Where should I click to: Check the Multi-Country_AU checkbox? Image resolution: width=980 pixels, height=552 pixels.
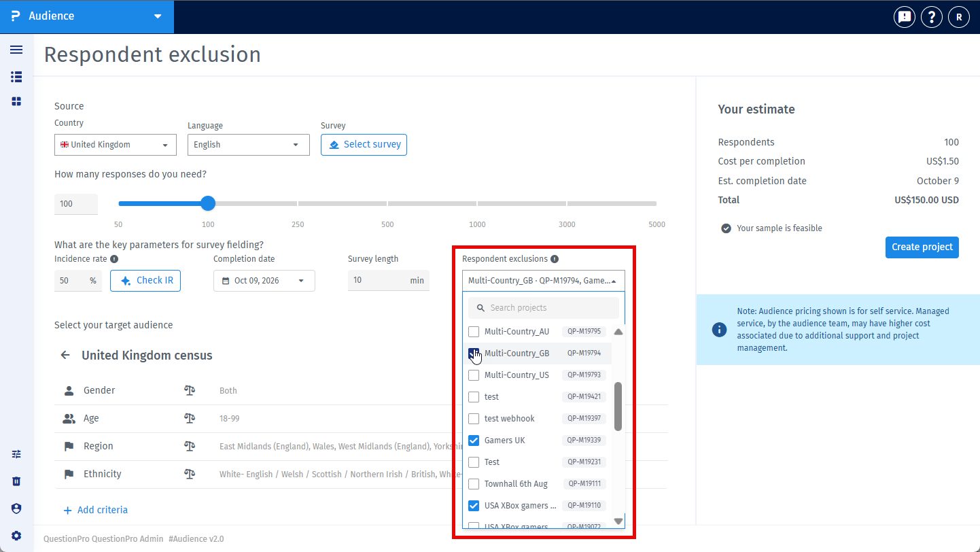tap(474, 332)
